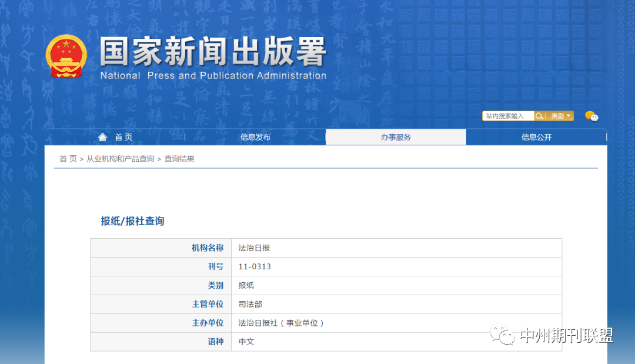The height and width of the screenshot is (364, 635).
Task: Click the 查询结果 breadcrumb text
Action: click(179, 159)
